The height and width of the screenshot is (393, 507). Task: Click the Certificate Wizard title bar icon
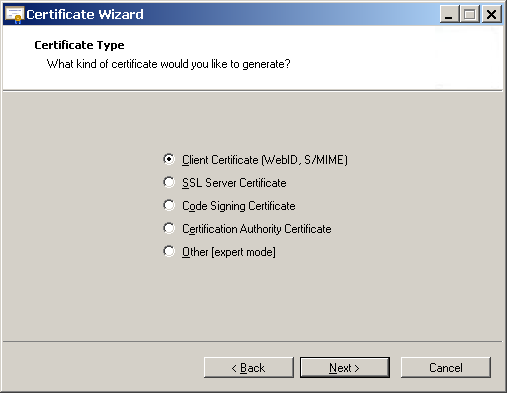14,15
